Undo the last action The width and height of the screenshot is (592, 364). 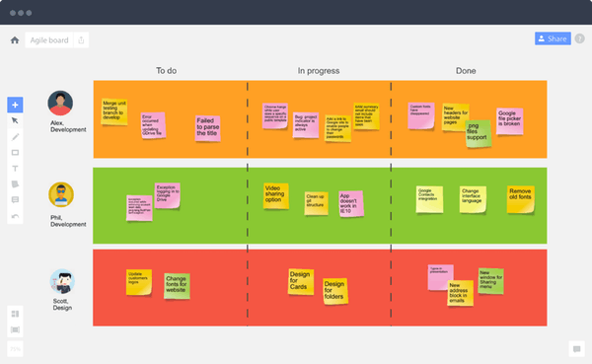[x=15, y=216]
